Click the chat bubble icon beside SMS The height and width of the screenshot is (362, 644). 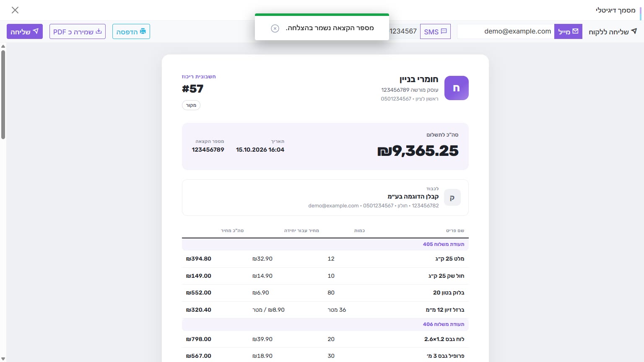coord(444,31)
